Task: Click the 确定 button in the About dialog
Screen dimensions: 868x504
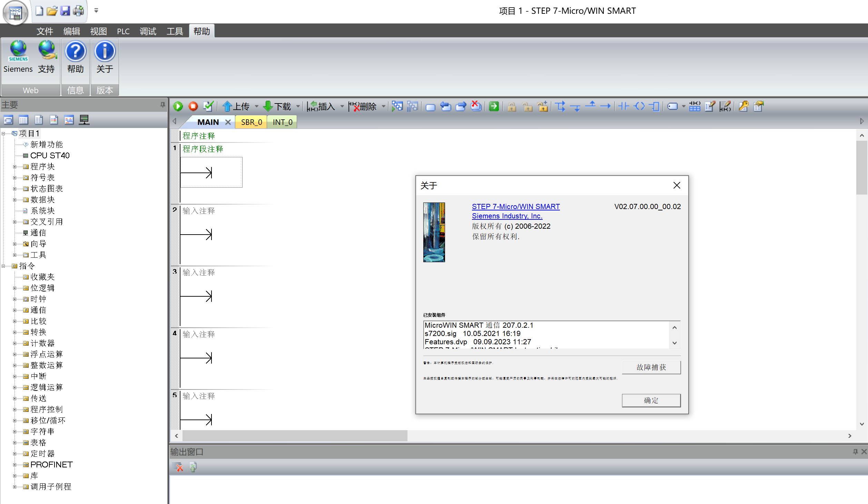Action: click(x=651, y=400)
